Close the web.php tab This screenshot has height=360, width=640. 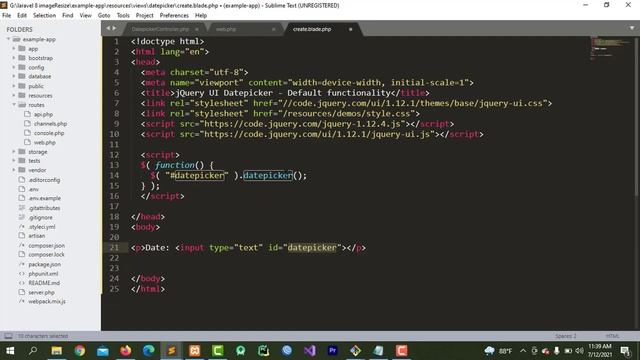coord(273,29)
